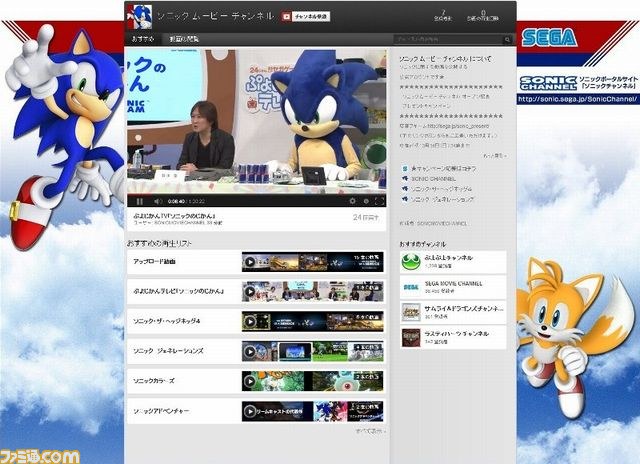The height and width of the screenshot is (464, 640).
Task: Open the キャンペーン応募はコチラ link
Action: point(444,168)
